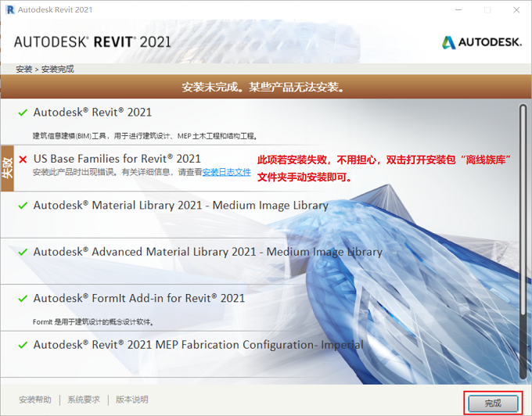Screen dimensions: 532x416
Task: Click the Revit R icon in title bar
Action: pos(10,9)
